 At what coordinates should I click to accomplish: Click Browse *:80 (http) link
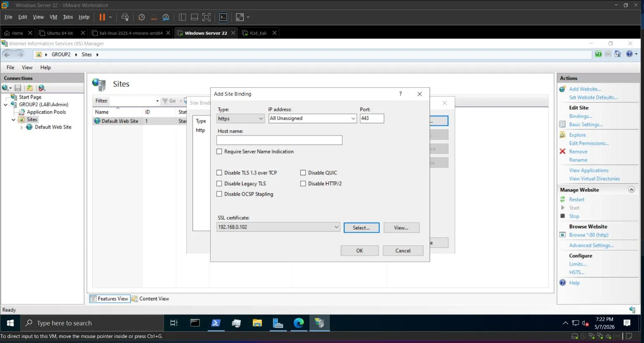pos(589,235)
